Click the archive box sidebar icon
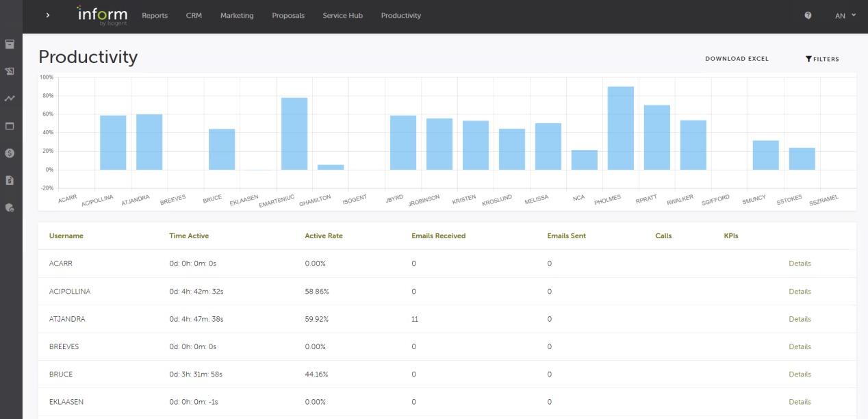This screenshot has width=868, height=419. pyautogui.click(x=10, y=45)
